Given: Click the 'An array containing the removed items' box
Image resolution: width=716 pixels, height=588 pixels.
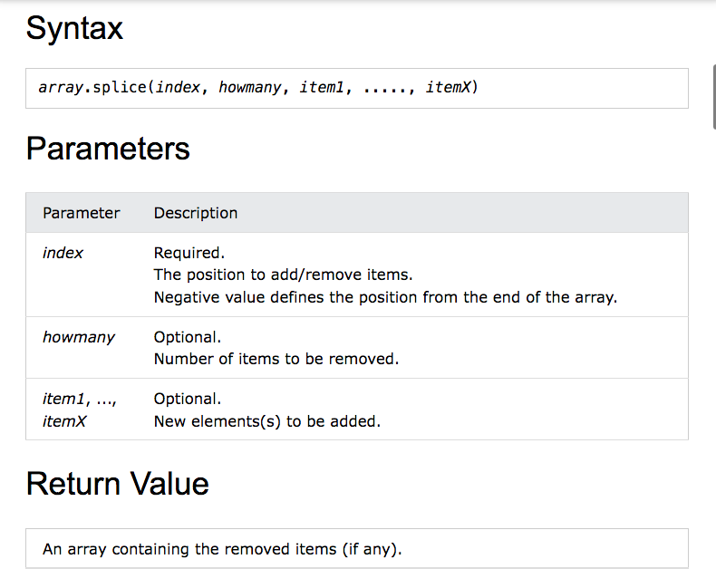Looking at the screenshot, I should [356, 548].
